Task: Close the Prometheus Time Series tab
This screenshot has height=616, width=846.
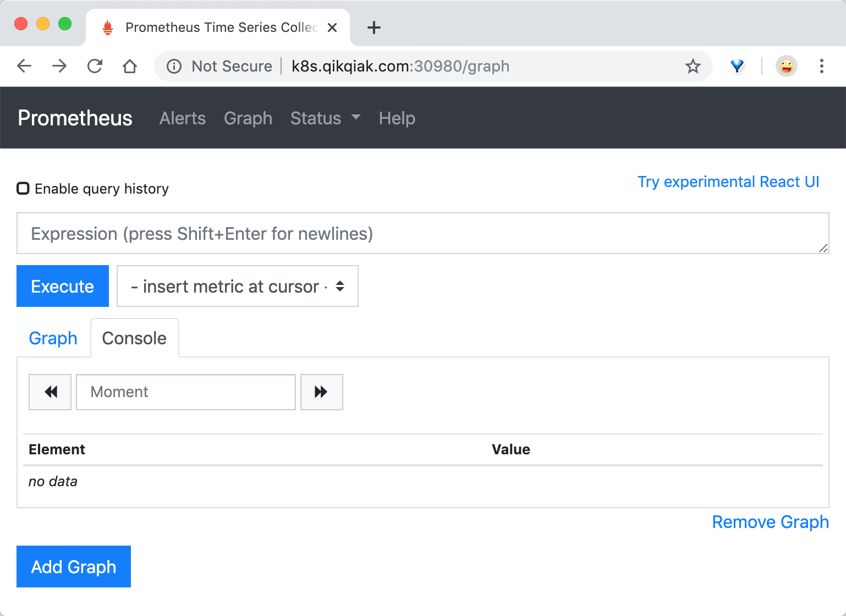Action: point(332,28)
